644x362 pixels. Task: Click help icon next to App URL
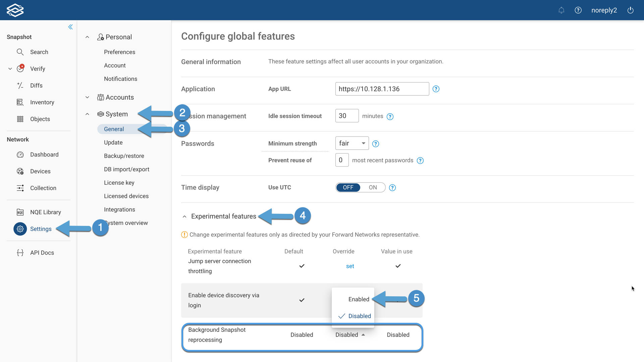436,89
